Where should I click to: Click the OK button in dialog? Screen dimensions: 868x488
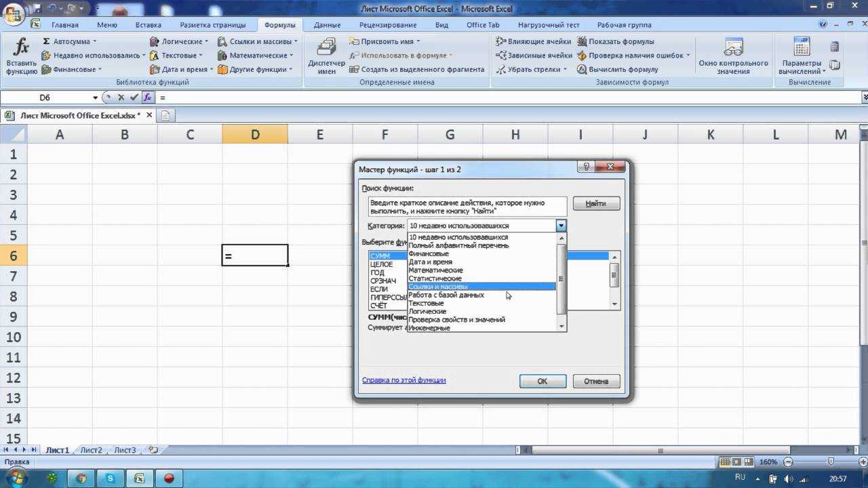click(542, 381)
